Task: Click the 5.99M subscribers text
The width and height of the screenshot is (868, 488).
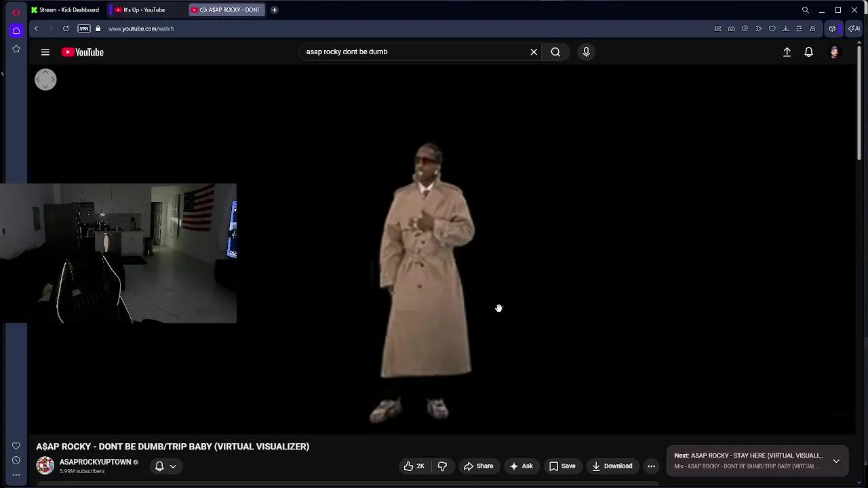Action: click(x=81, y=471)
